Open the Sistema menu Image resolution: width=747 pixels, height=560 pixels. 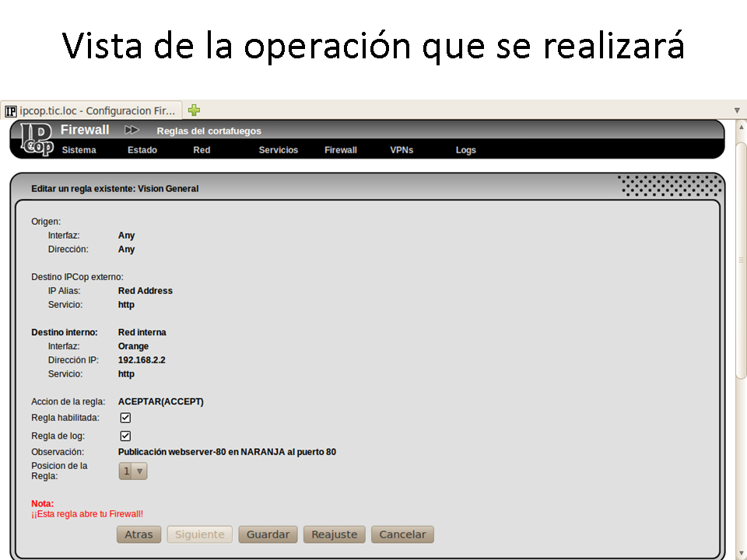[79, 150]
